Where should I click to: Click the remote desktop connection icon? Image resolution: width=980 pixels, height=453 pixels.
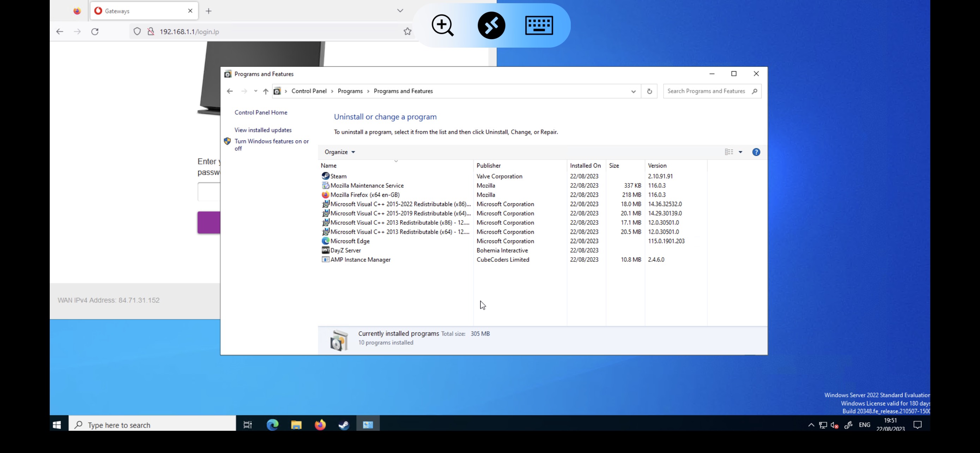click(x=491, y=25)
